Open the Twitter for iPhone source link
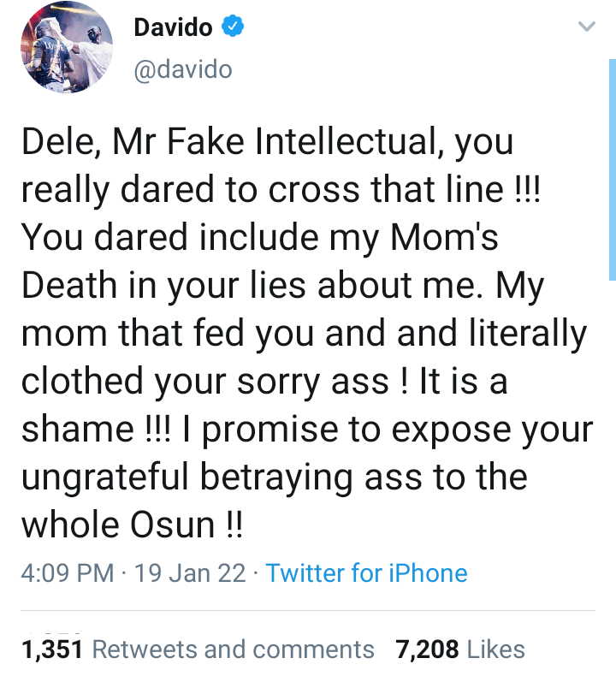The image size is (616, 676). point(366,572)
